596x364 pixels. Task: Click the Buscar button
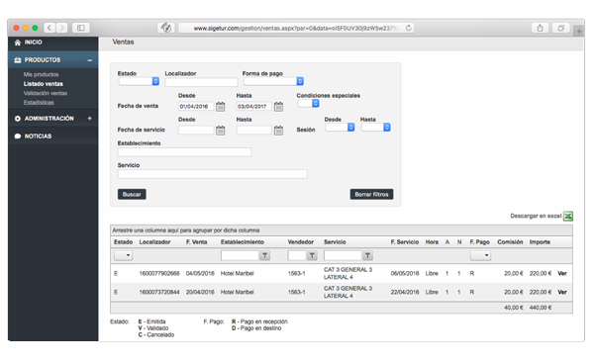point(132,194)
